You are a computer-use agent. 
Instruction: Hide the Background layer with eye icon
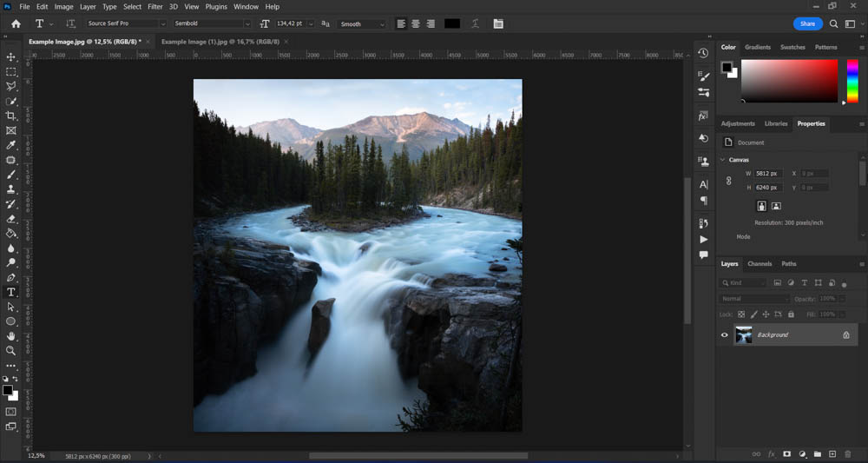point(725,334)
